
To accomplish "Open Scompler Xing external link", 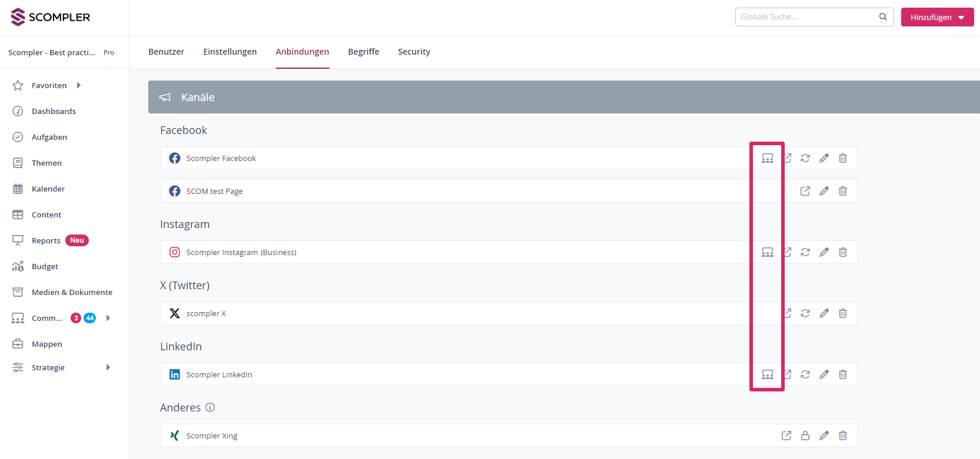I will pos(786,435).
